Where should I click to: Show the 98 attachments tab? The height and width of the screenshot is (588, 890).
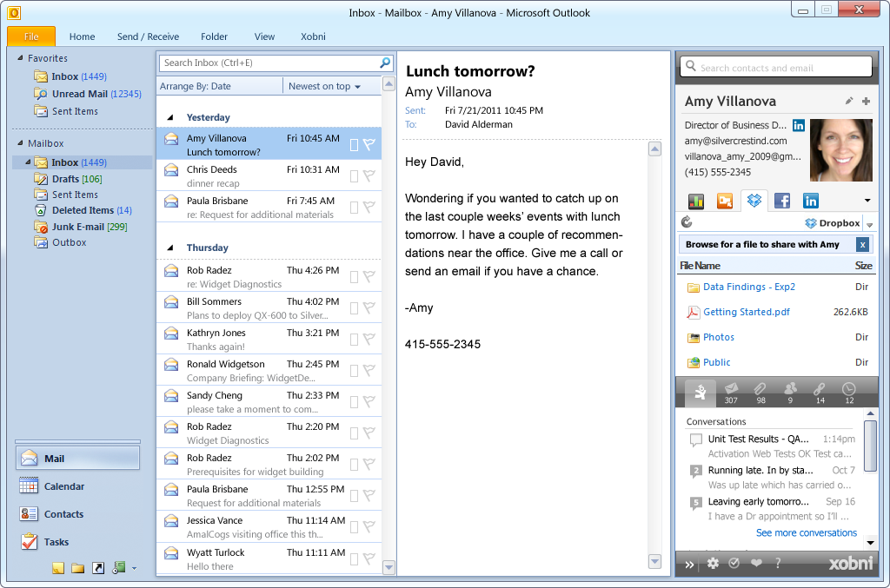pos(760,393)
